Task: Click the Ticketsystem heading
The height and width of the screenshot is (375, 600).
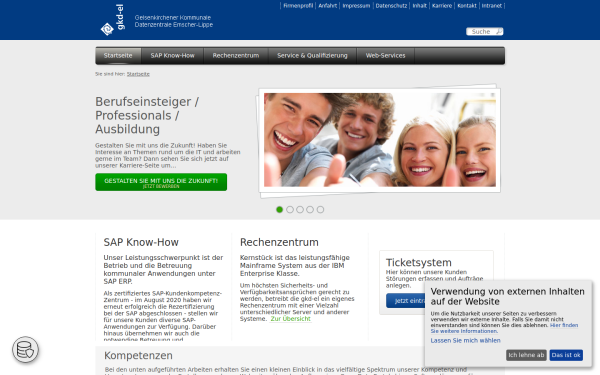Action: pyautogui.click(x=419, y=262)
